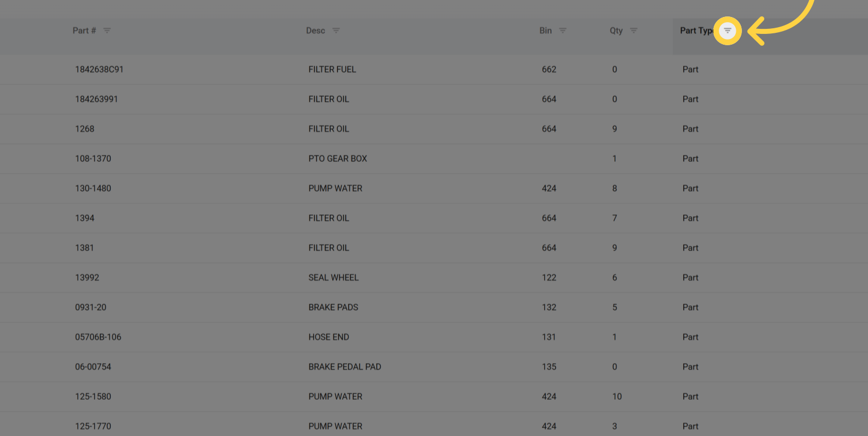Sort by the Qty column header
This screenshot has height=436, width=868.
click(x=616, y=31)
